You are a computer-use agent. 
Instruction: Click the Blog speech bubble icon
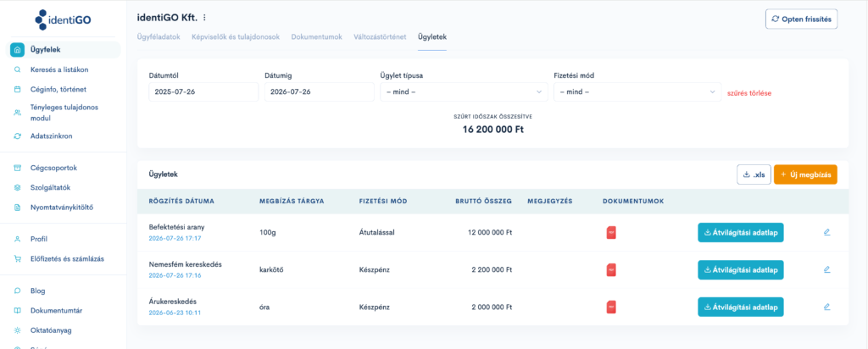click(x=17, y=291)
